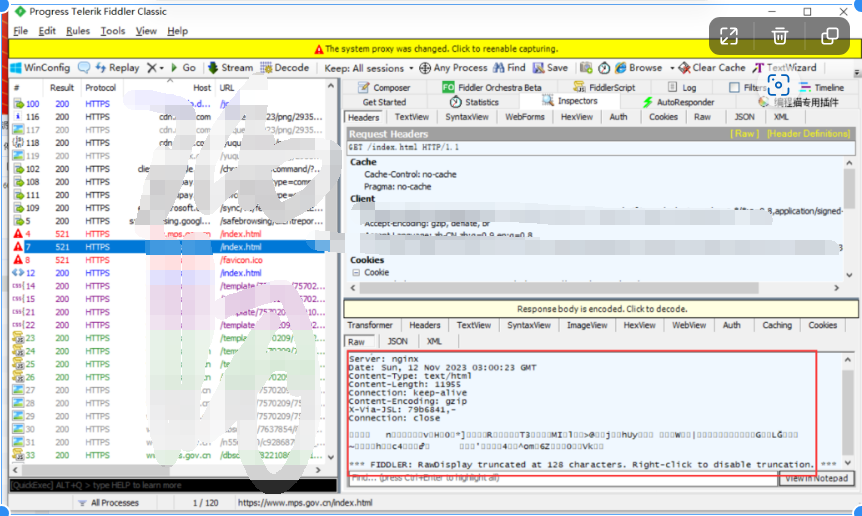The width and height of the screenshot is (862, 516).
Task: Click the Go resume button
Action: (184, 68)
